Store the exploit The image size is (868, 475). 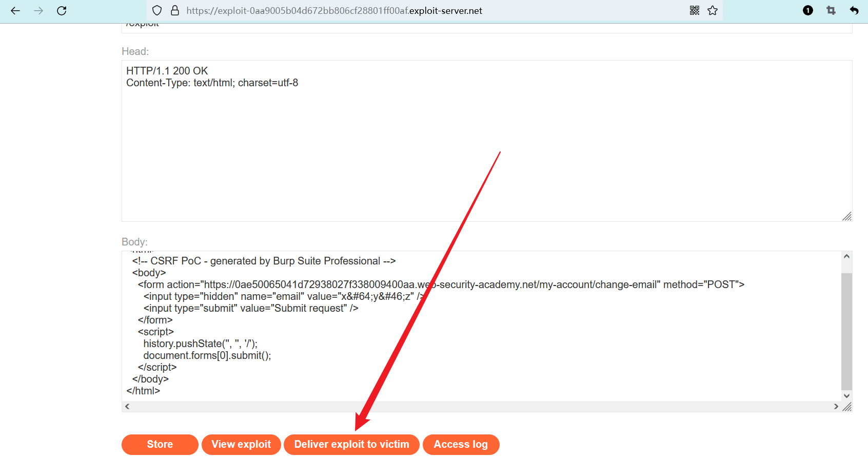coord(160,444)
